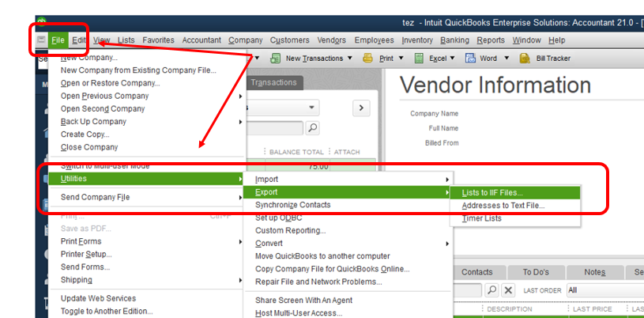Viewport: 644px width, 318px height.
Task: Open the vendor list filter dropdown
Action: [312, 108]
